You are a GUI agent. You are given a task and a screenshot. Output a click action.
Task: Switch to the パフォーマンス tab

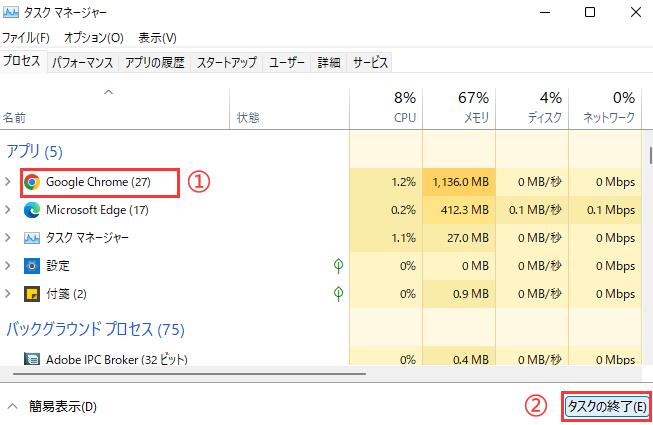coord(82,62)
